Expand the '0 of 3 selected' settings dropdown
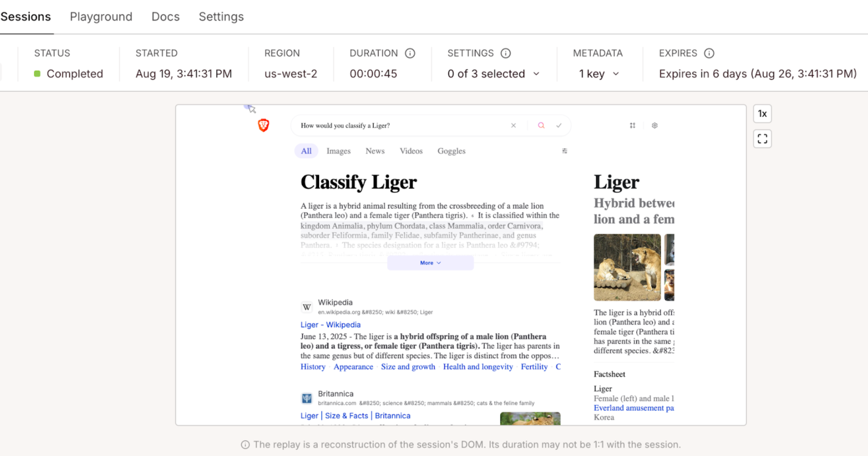This screenshot has height=456, width=868. (x=494, y=74)
